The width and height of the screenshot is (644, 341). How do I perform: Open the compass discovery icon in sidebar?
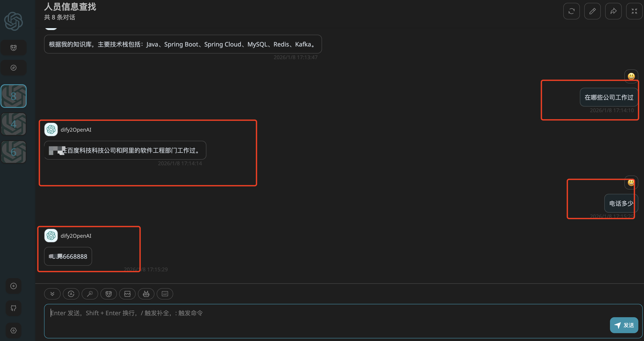(x=14, y=68)
